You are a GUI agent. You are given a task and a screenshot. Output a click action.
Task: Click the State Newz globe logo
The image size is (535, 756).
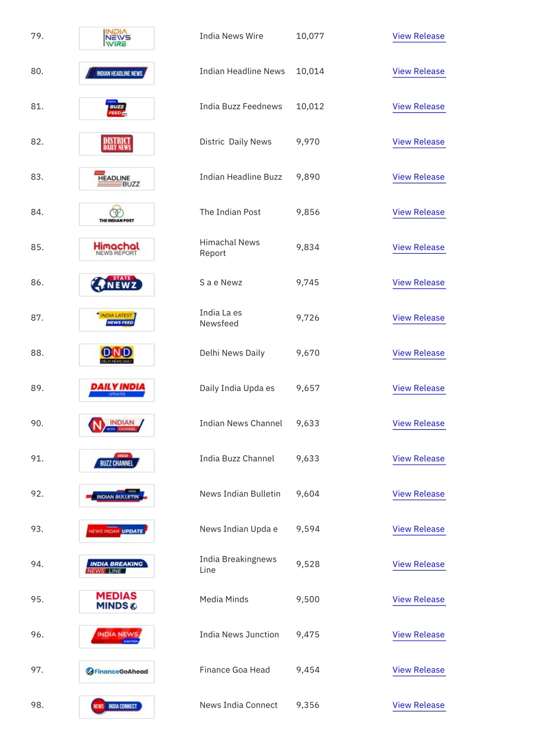click(x=117, y=285)
